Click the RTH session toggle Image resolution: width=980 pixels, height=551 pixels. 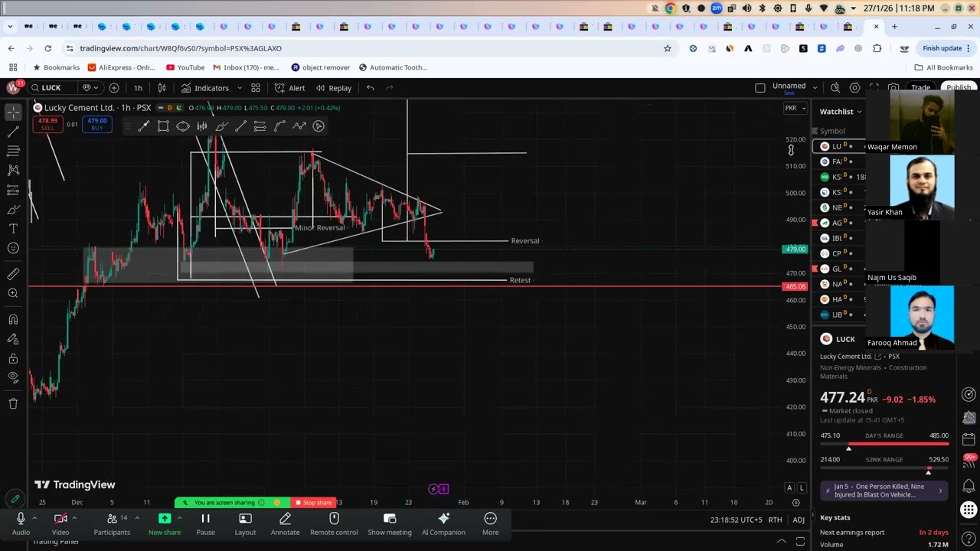(775, 520)
